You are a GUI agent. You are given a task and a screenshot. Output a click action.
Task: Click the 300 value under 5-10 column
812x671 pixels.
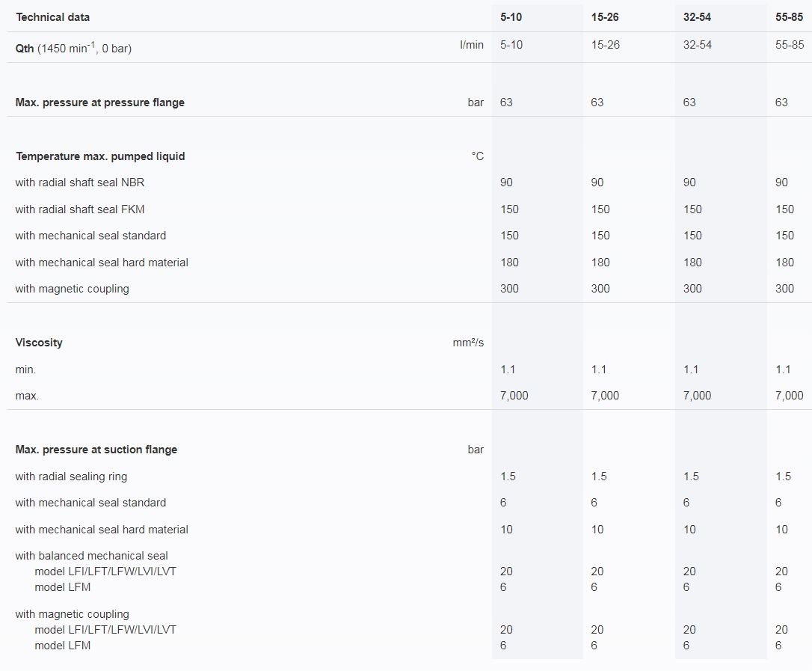pos(509,289)
